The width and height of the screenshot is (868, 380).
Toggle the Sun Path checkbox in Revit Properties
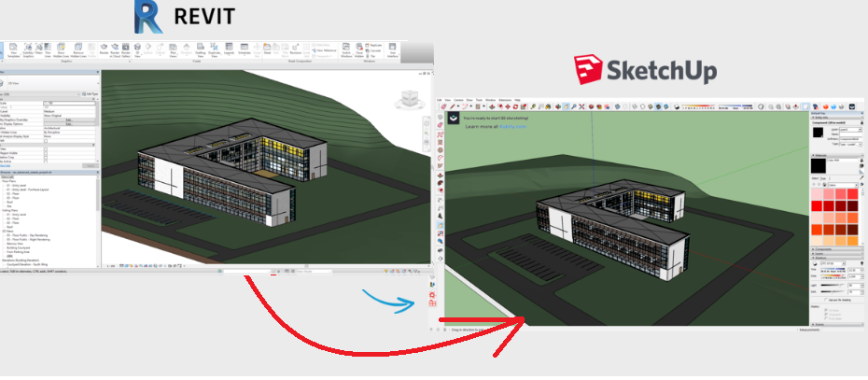click(x=46, y=141)
